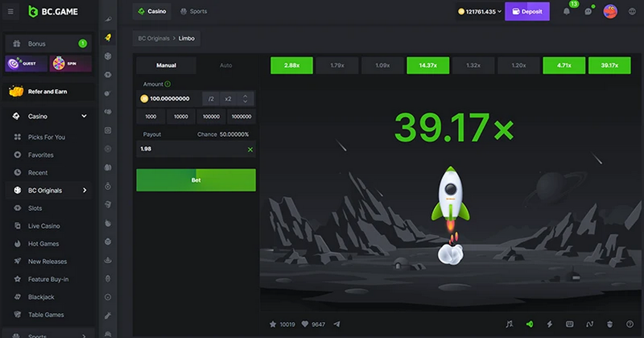Image resolution: width=644 pixels, height=338 pixels.
Task: Collapse the Casino sidebar section
Action: (84, 116)
